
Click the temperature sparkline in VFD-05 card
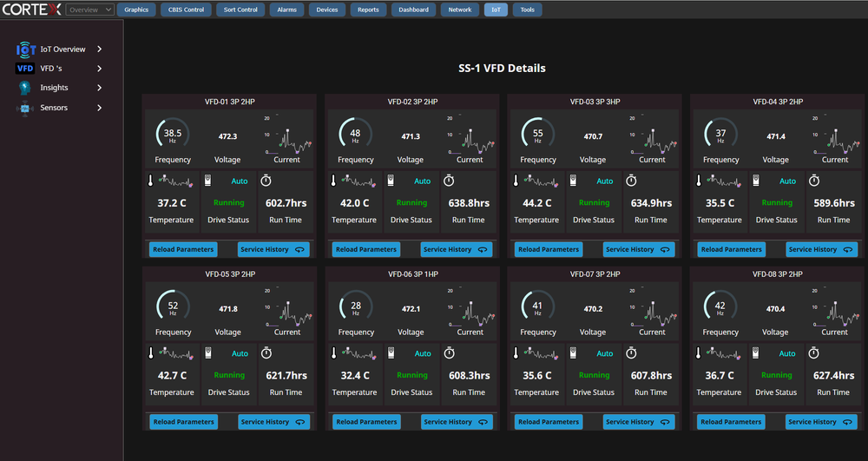[176, 353]
